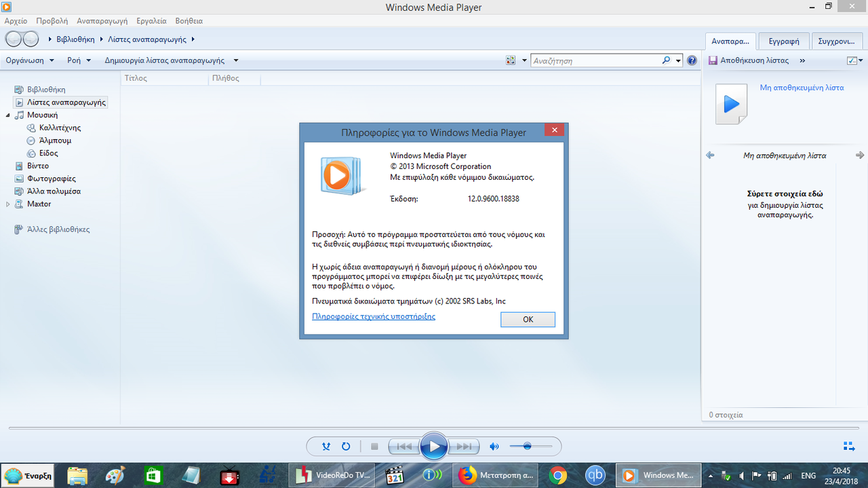Click the Stop playback button
The height and width of the screenshot is (488, 868).
pyautogui.click(x=374, y=447)
